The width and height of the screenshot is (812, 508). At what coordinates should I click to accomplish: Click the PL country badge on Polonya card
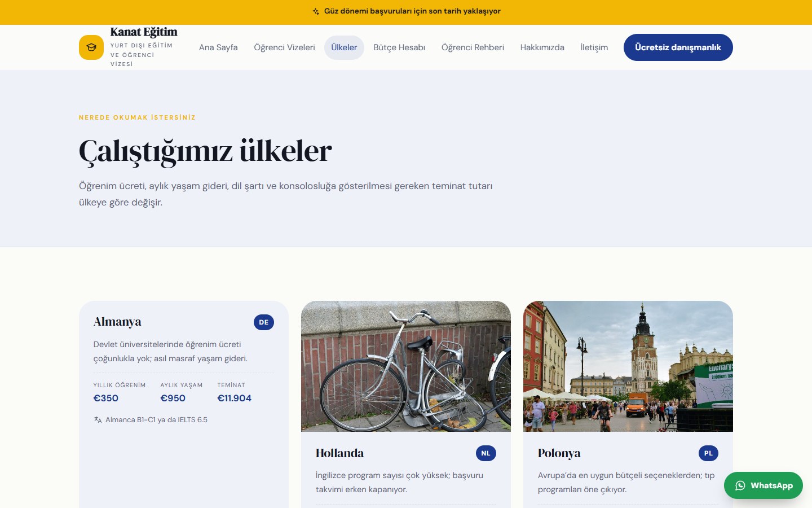708,453
